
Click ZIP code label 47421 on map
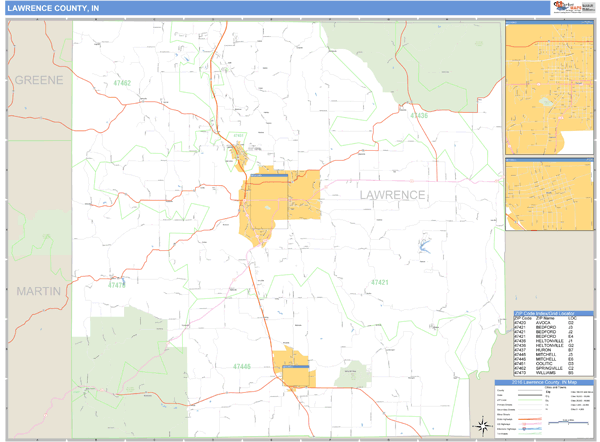click(380, 282)
